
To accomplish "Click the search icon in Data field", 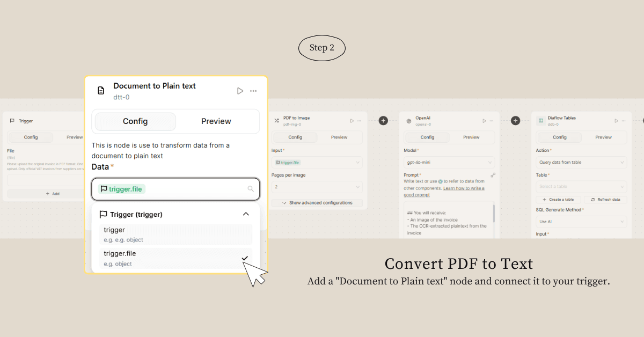I will pyautogui.click(x=251, y=189).
